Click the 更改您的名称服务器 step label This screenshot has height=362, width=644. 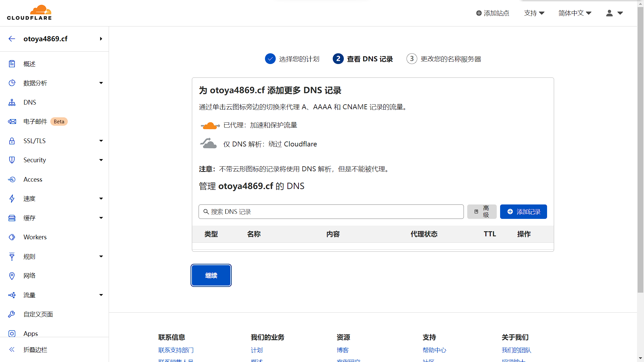tap(451, 59)
